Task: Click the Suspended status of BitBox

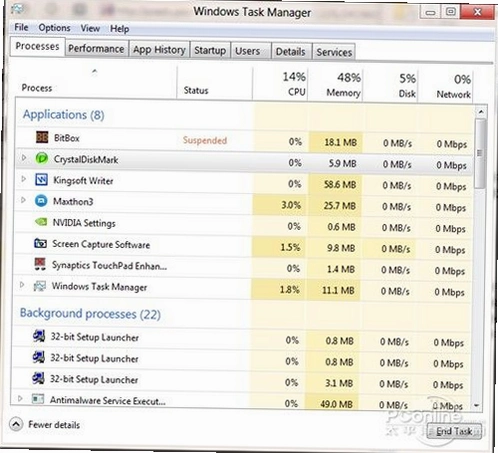Action: pos(205,140)
